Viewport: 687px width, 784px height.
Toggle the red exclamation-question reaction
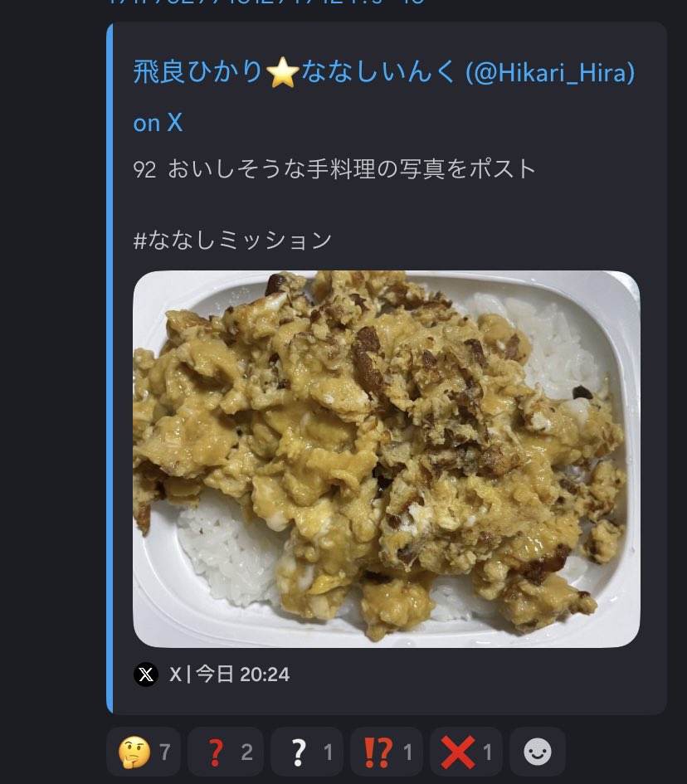click(x=386, y=752)
